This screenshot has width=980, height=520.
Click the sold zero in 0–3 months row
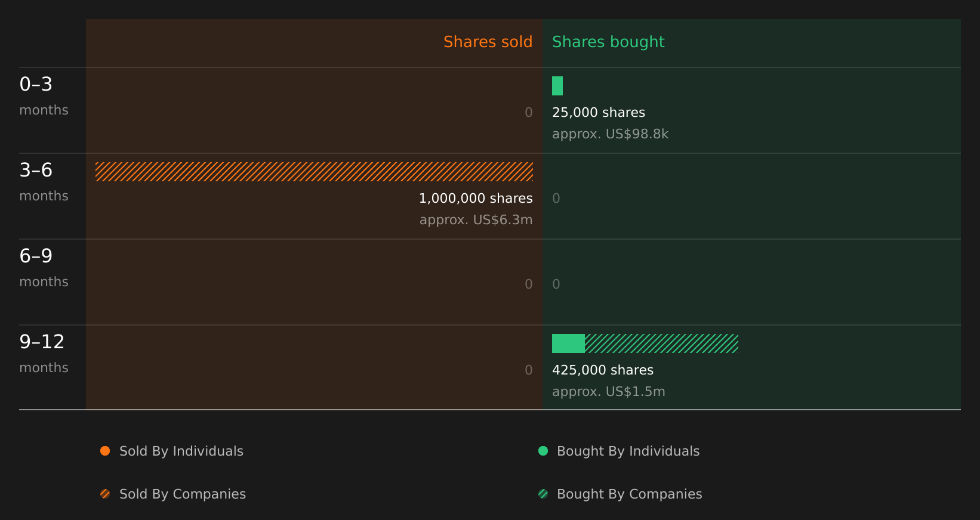tap(529, 113)
